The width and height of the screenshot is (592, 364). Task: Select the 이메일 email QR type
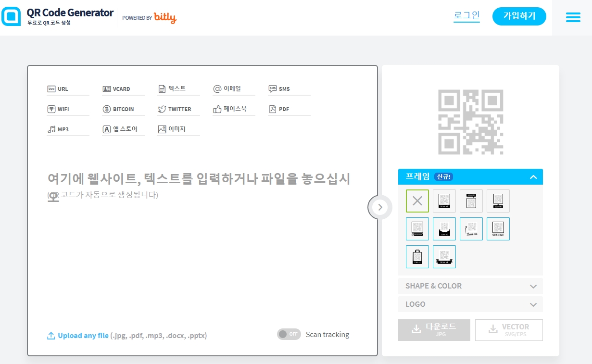(x=234, y=89)
